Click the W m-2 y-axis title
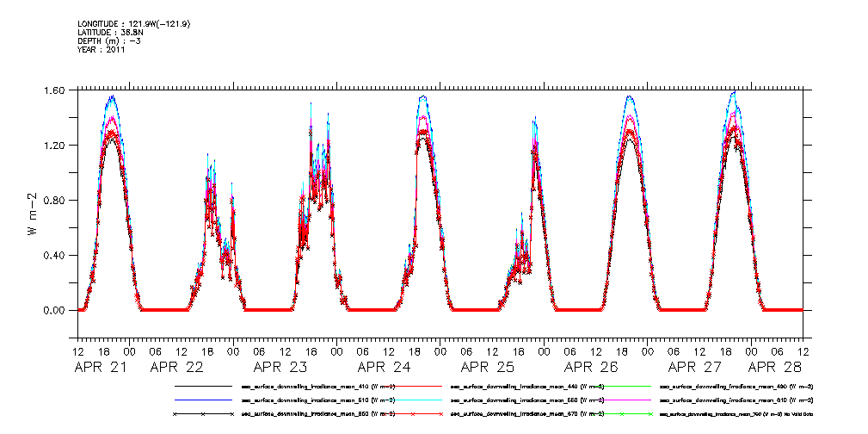 click(x=34, y=214)
